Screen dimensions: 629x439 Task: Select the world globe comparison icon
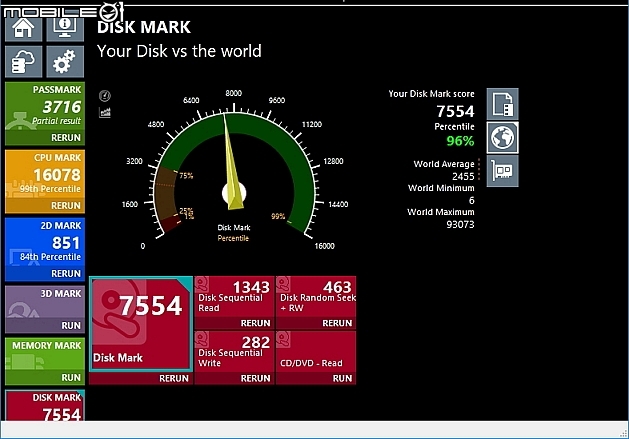click(503, 138)
